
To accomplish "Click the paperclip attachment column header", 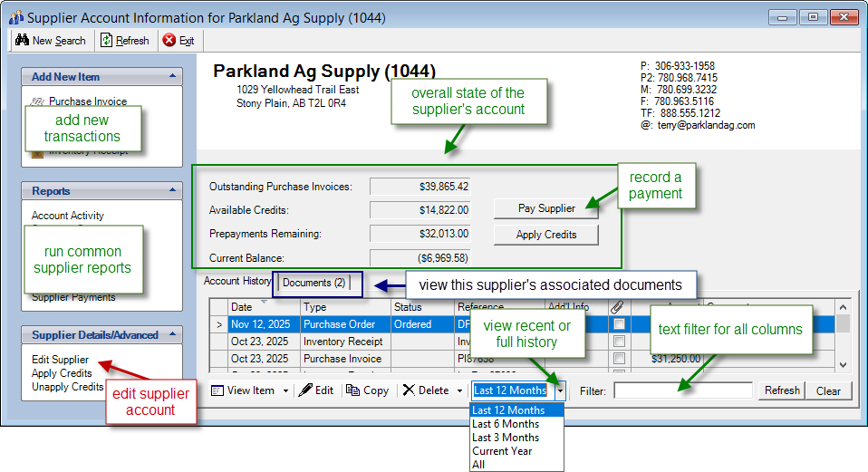I will pos(617,306).
